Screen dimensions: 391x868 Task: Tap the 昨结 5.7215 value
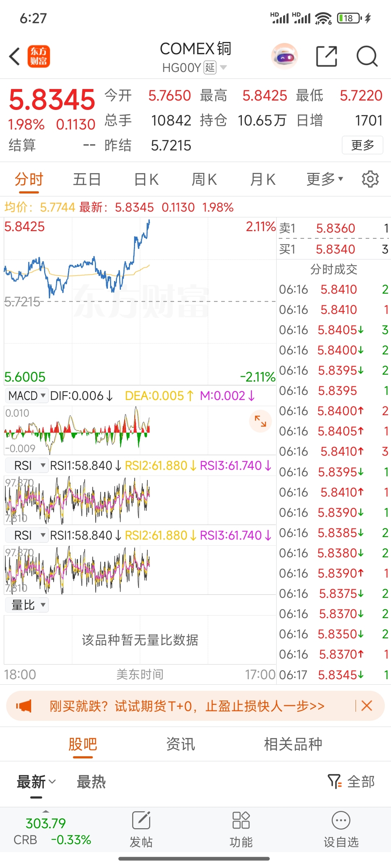[171, 145]
